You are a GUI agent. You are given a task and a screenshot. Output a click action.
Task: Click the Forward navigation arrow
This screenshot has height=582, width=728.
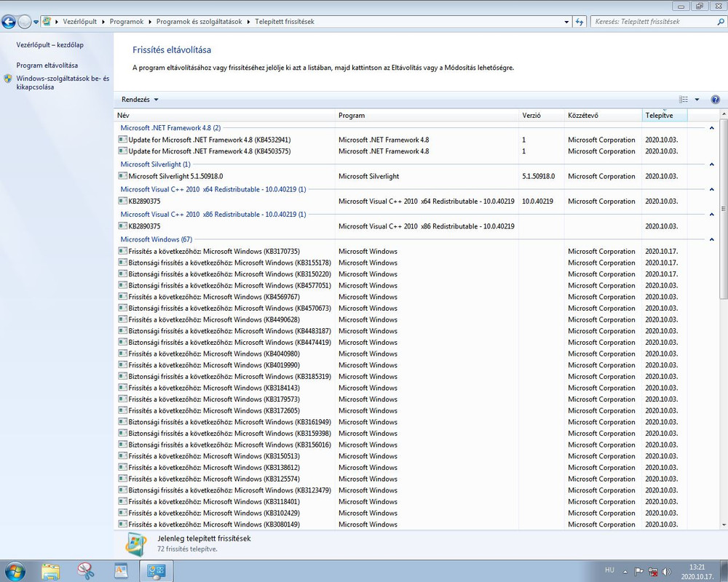click(24, 22)
